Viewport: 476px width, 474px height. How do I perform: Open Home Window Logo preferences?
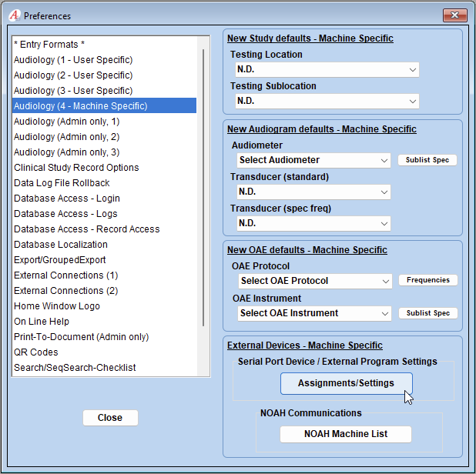[x=57, y=306]
